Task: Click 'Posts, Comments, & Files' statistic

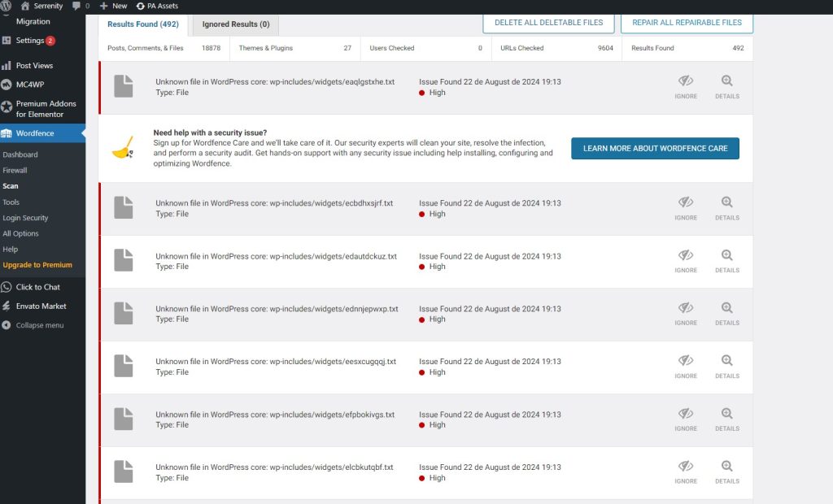Action: [164, 48]
